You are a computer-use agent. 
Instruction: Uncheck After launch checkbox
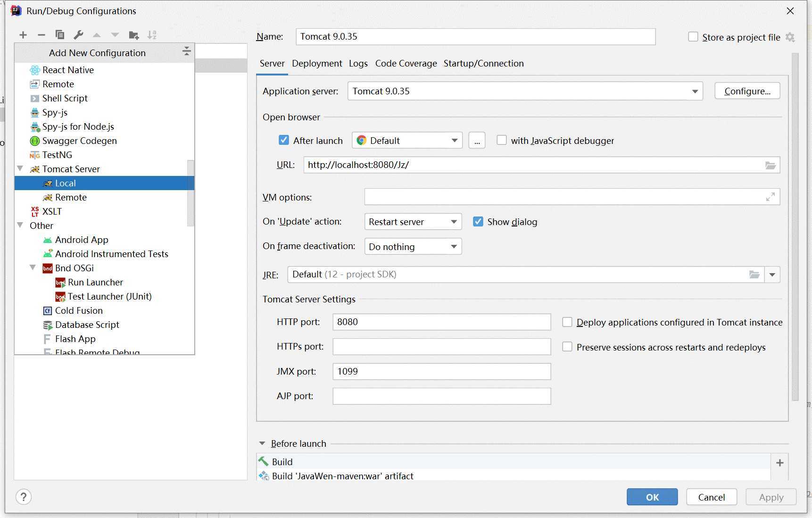click(x=283, y=140)
